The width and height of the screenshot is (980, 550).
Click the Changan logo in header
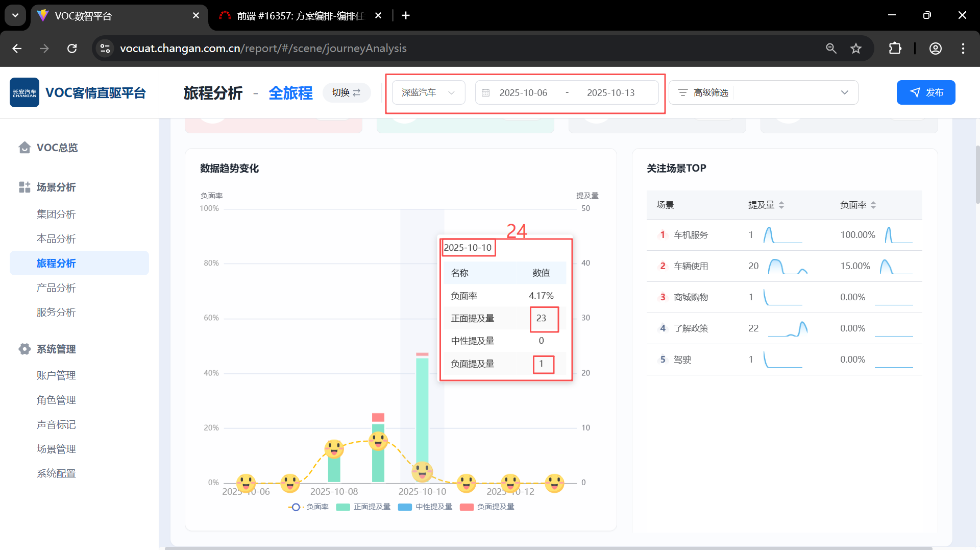(24, 92)
